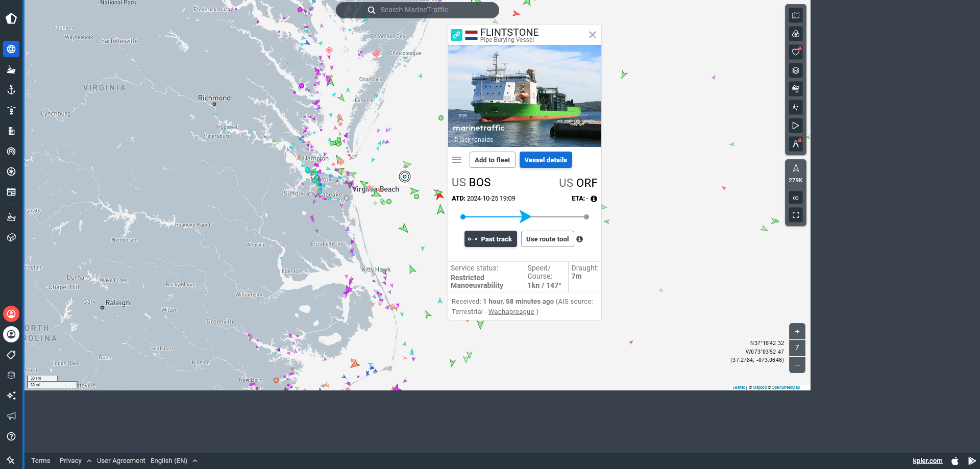This screenshot has height=469, width=980.
Task: Click the playback play icon on map toolbar
Action: (796, 126)
